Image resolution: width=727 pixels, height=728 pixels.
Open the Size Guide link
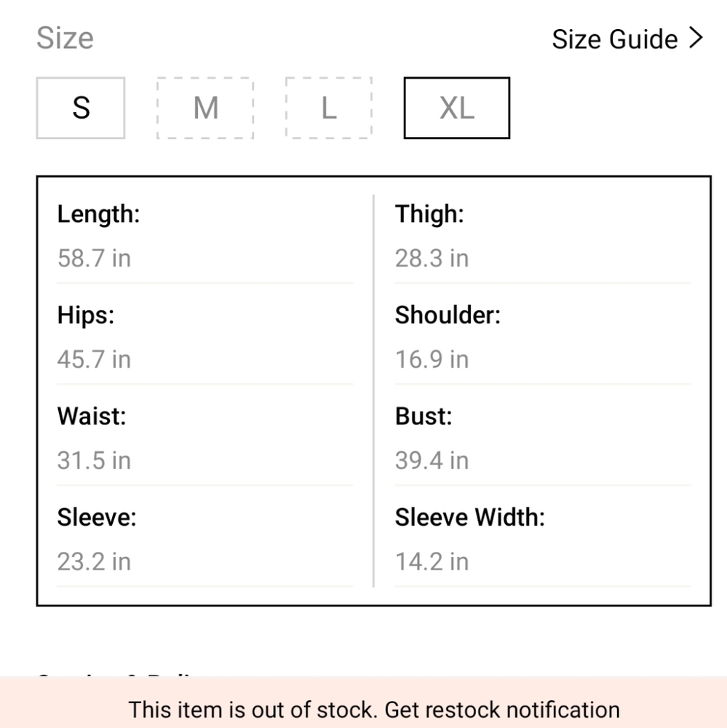(627, 39)
